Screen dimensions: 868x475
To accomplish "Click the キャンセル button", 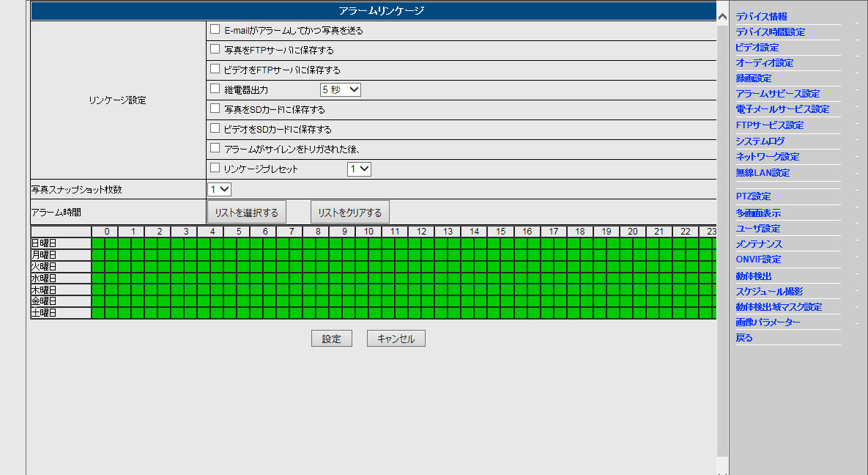I will (x=396, y=339).
